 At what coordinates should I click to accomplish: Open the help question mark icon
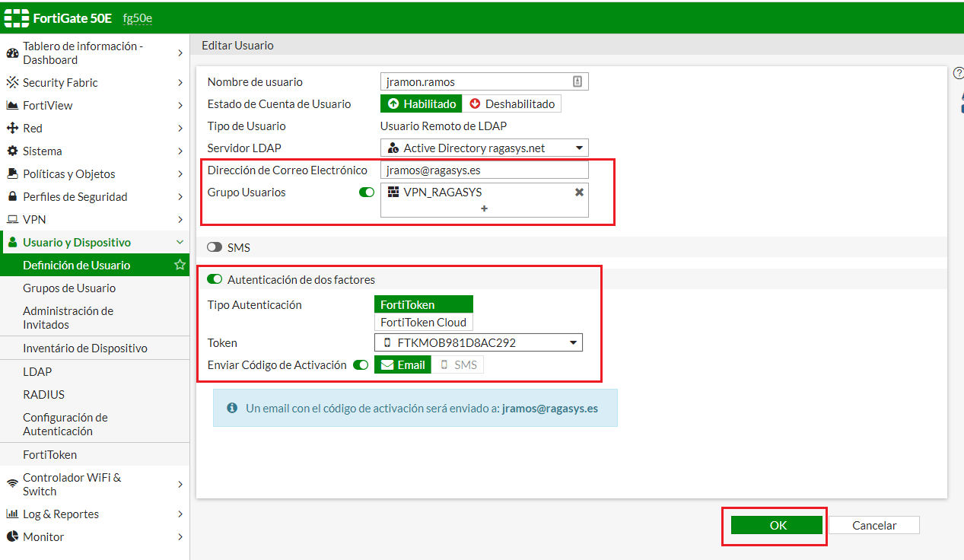pyautogui.click(x=959, y=72)
